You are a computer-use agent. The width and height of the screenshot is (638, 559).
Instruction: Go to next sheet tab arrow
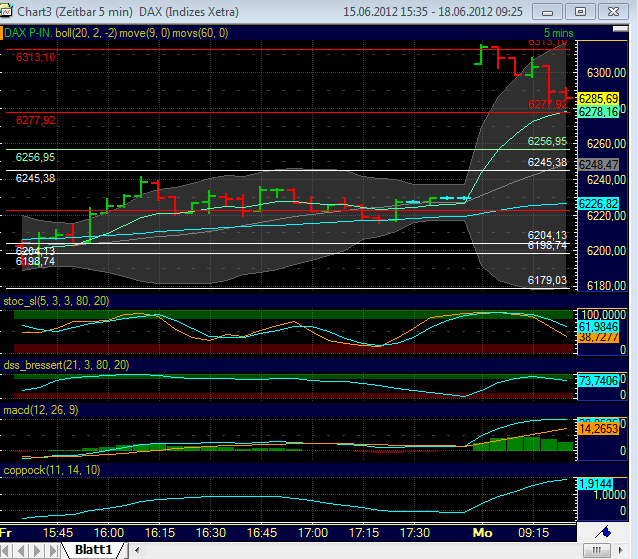37,551
